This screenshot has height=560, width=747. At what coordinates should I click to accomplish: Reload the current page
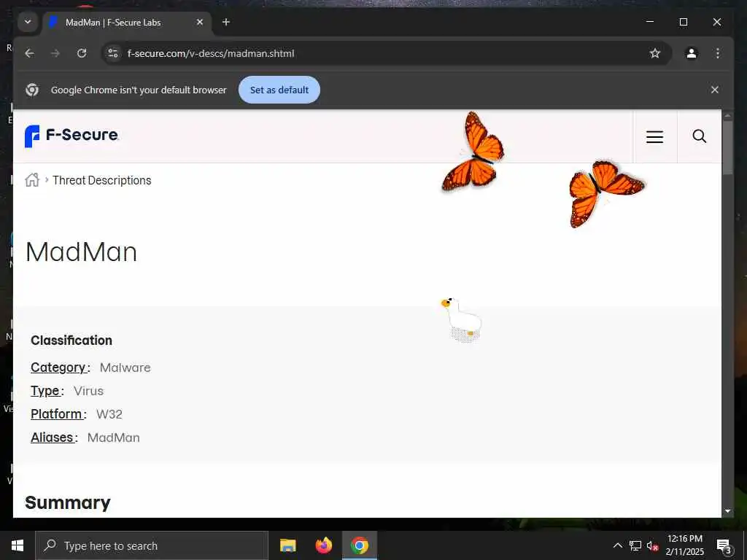82,53
